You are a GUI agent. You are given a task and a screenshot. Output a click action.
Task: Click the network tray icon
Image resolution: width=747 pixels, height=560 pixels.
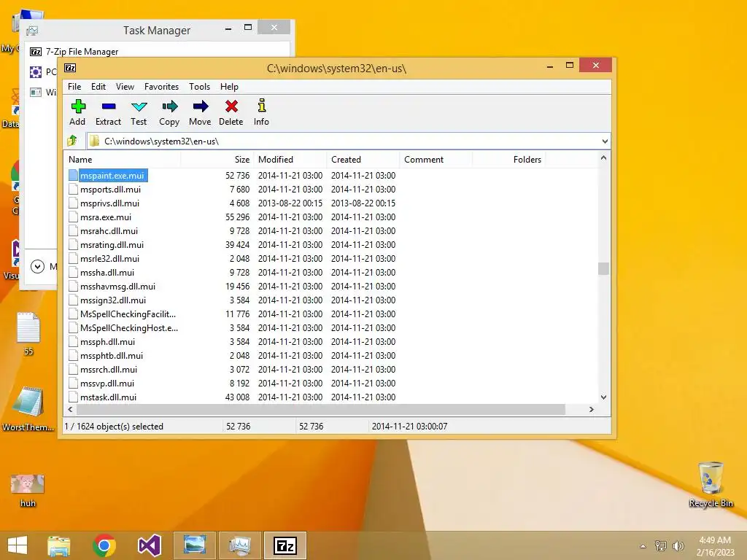pos(661,545)
